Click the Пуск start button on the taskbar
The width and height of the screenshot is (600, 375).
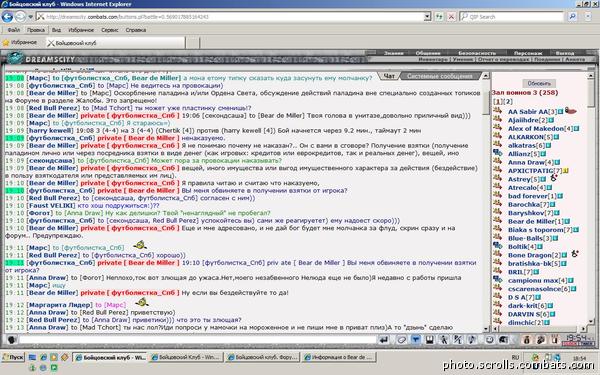coord(13,357)
